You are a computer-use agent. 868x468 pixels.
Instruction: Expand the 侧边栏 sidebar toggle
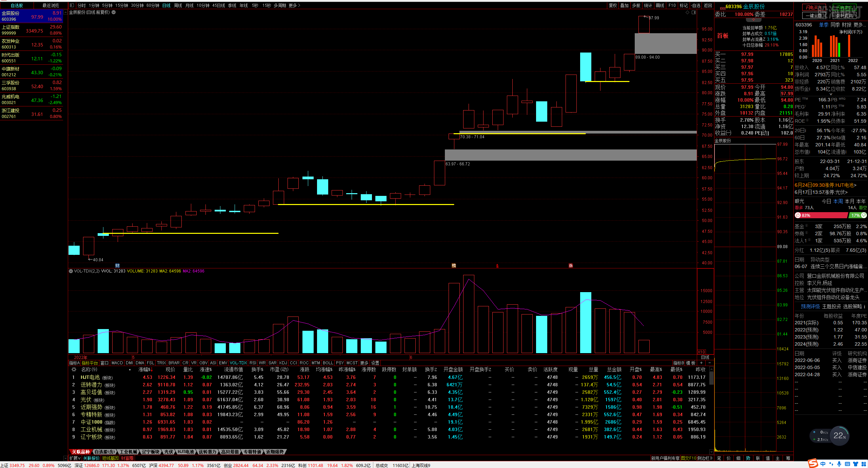(705, 458)
